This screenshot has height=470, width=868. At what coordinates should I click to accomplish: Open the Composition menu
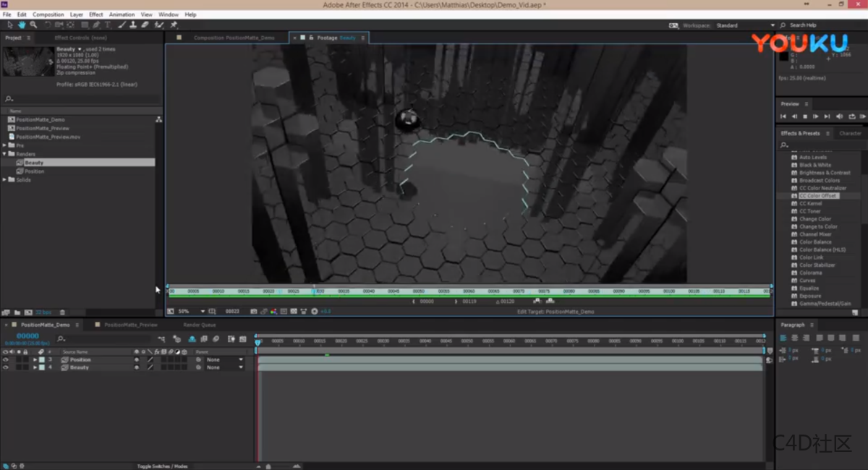click(x=48, y=14)
